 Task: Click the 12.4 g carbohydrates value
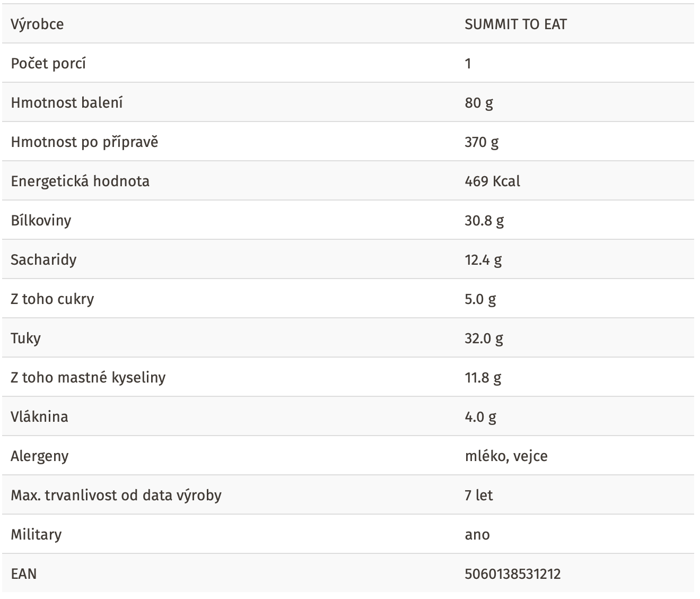(x=483, y=260)
